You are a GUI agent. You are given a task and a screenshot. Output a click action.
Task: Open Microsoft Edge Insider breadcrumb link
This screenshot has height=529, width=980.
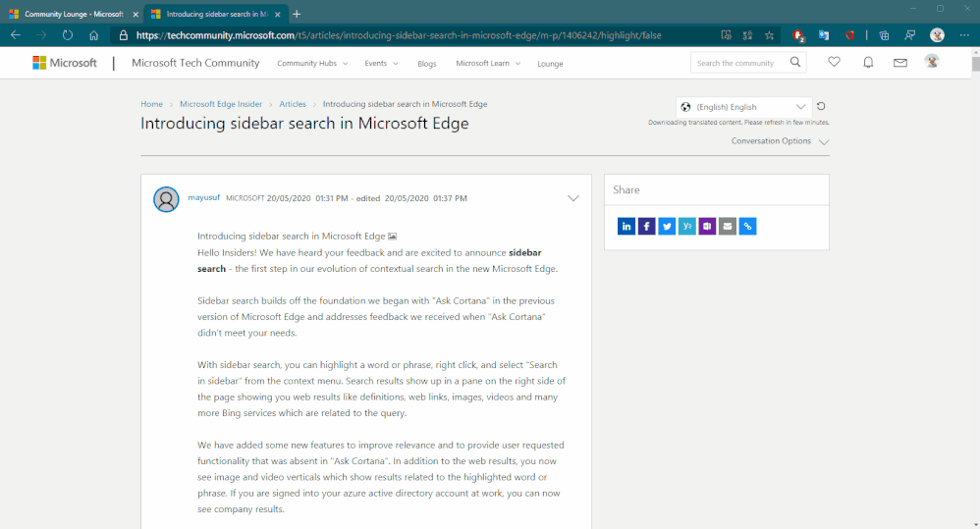pyautogui.click(x=221, y=104)
